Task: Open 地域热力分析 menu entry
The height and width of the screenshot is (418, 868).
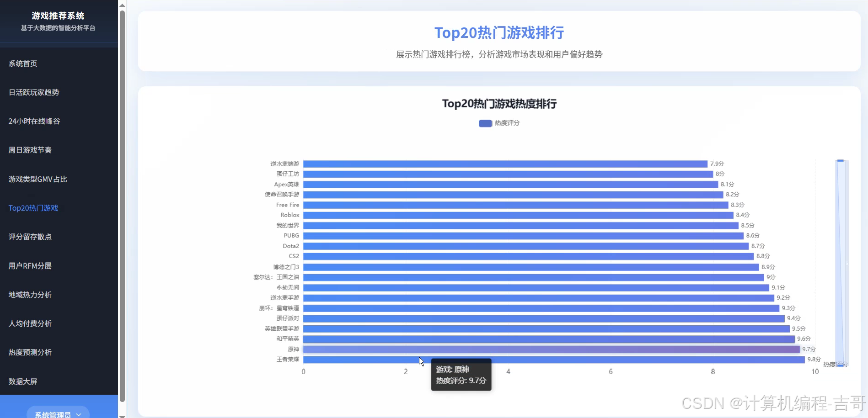Action: point(30,295)
